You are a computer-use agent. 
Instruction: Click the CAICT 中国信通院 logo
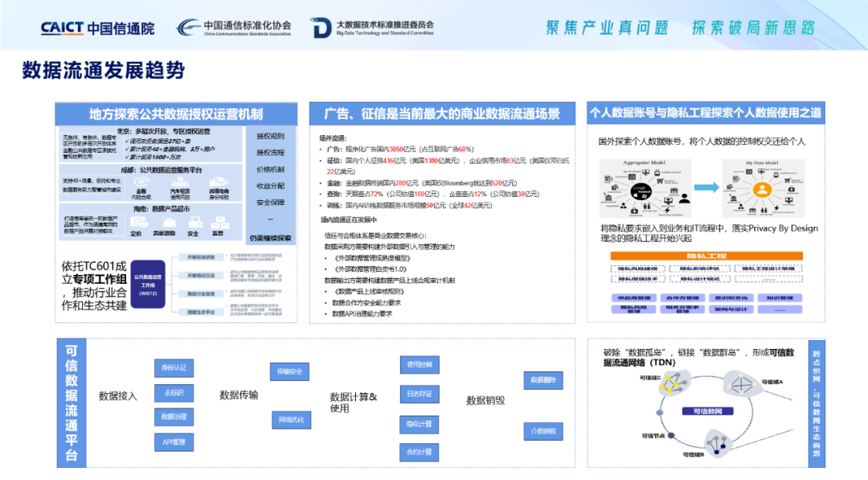[x=97, y=28]
